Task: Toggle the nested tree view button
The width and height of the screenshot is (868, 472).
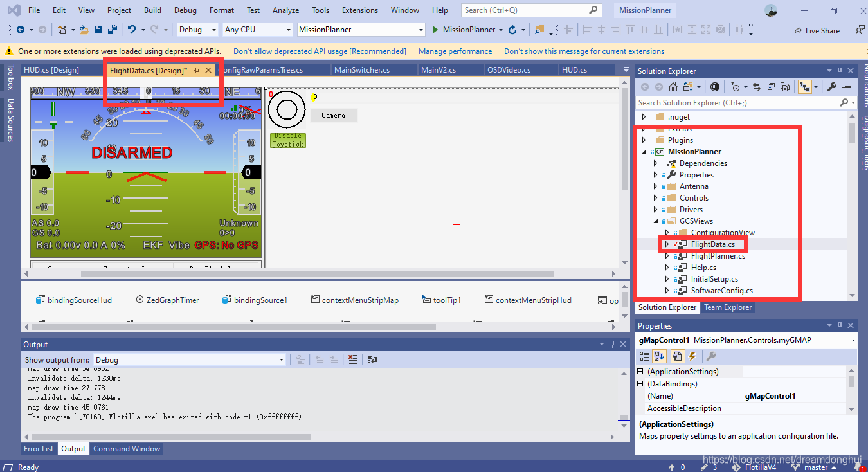Action: coord(804,87)
